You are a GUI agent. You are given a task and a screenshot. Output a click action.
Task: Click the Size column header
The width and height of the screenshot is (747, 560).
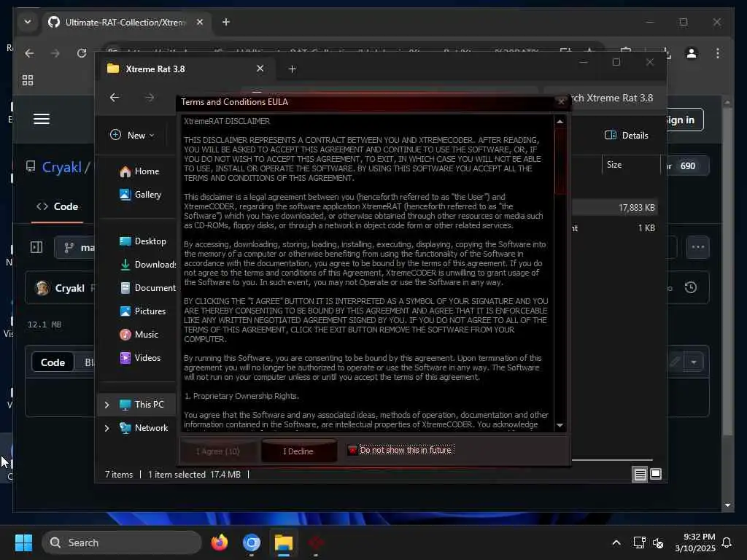[614, 165]
